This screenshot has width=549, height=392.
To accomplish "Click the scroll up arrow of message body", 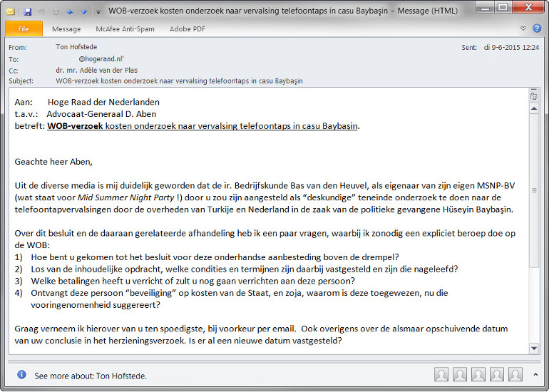I will (x=534, y=109).
